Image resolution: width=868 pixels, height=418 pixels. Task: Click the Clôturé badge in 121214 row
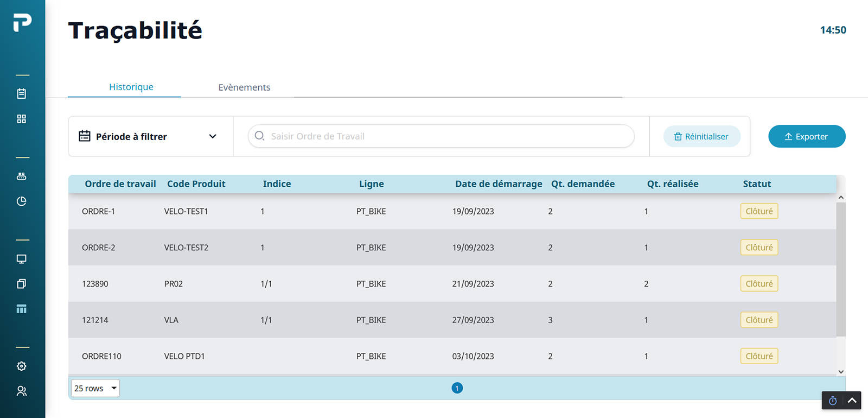click(759, 320)
